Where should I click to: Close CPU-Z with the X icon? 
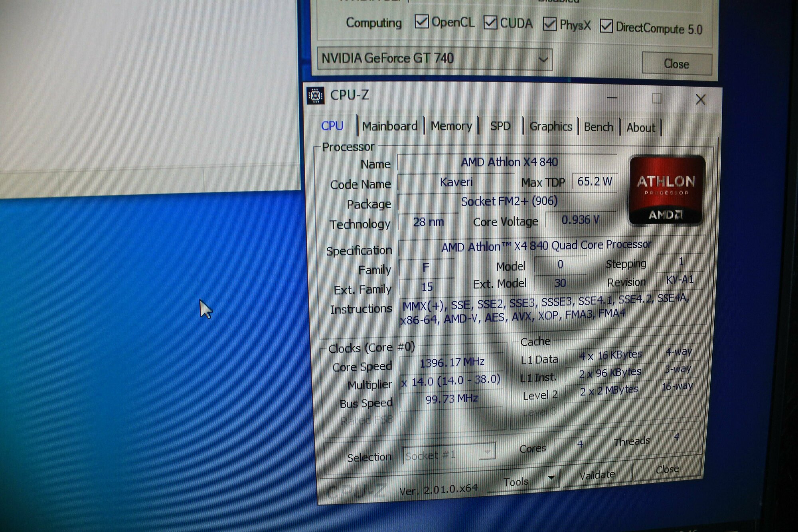point(700,99)
